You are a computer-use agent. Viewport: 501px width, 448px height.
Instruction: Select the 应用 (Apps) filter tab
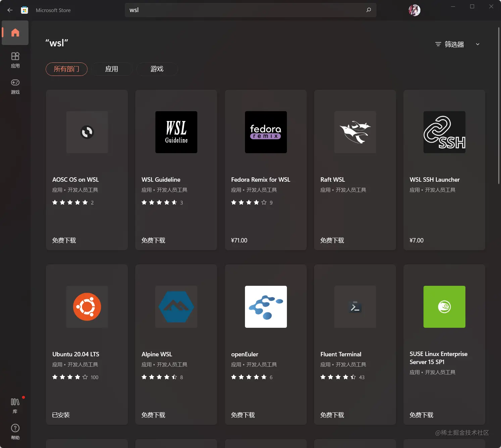112,69
